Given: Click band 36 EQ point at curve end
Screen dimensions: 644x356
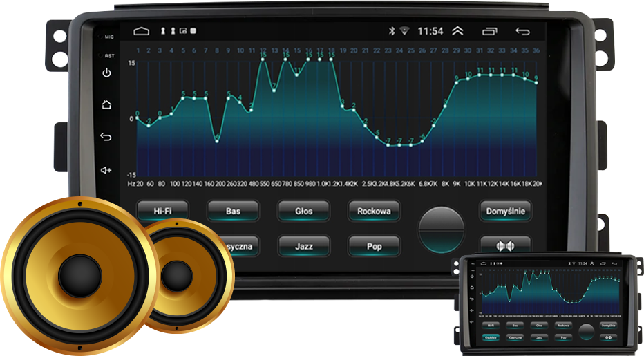Looking at the screenshot, I should point(536,83).
